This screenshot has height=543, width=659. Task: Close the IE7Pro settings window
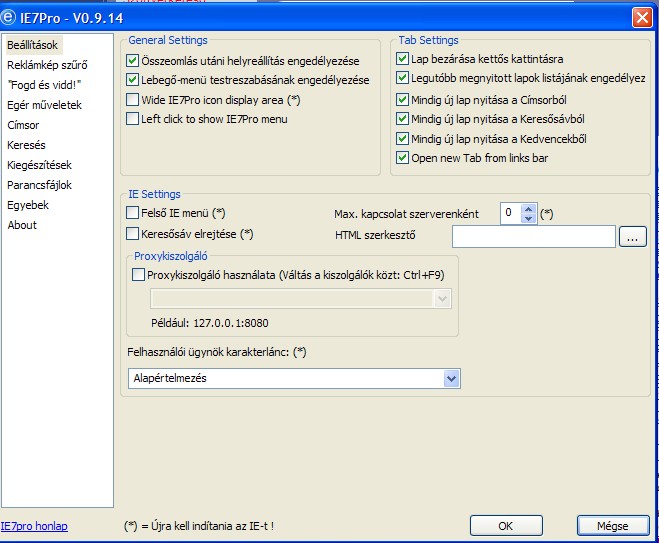tap(642, 18)
